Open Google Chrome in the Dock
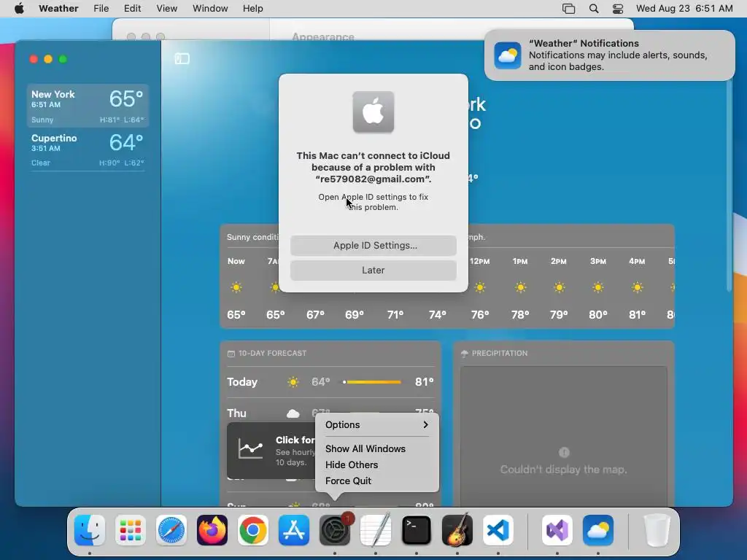 click(x=253, y=530)
